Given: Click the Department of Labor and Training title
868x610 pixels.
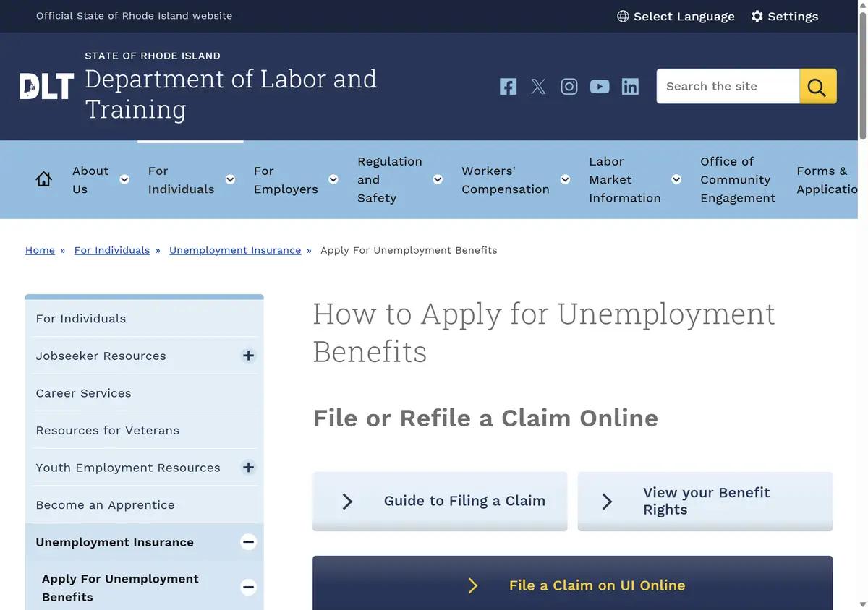Looking at the screenshot, I should (x=231, y=94).
